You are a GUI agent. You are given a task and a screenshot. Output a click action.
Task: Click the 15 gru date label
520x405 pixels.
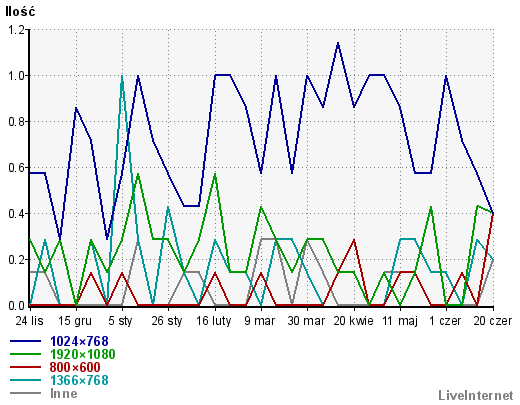click(75, 321)
